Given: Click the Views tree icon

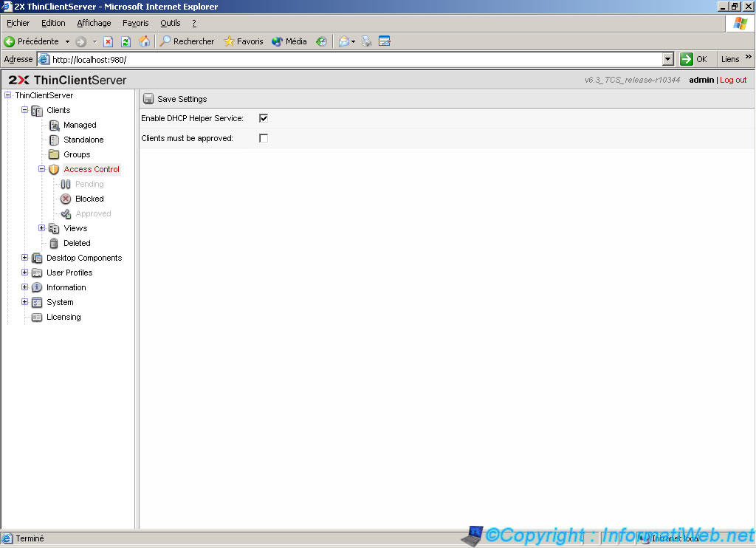Looking at the screenshot, I should (x=54, y=229).
